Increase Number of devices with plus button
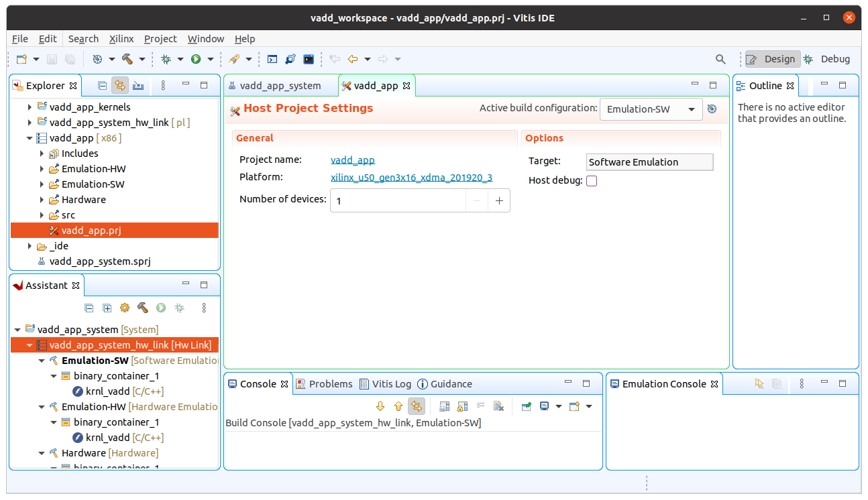 point(498,200)
